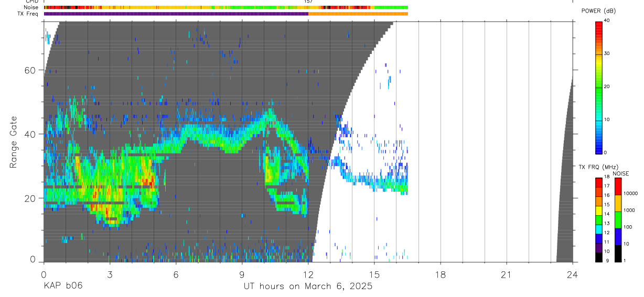Click the 9 tick on the UT hours axis
The width and height of the screenshot is (644, 297).
(242, 274)
